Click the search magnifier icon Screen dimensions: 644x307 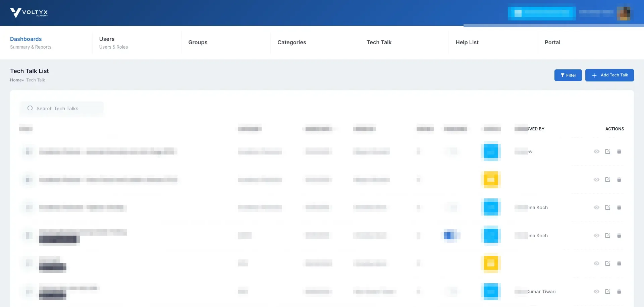(30, 108)
